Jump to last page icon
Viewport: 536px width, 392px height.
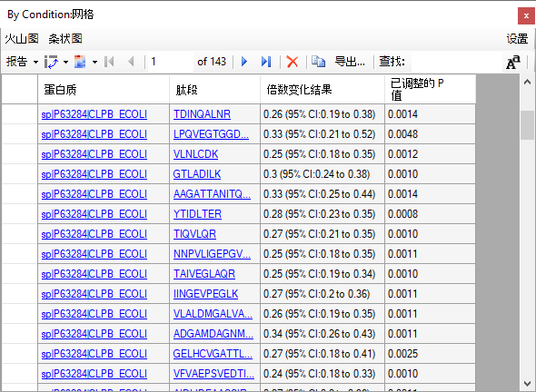(266, 62)
